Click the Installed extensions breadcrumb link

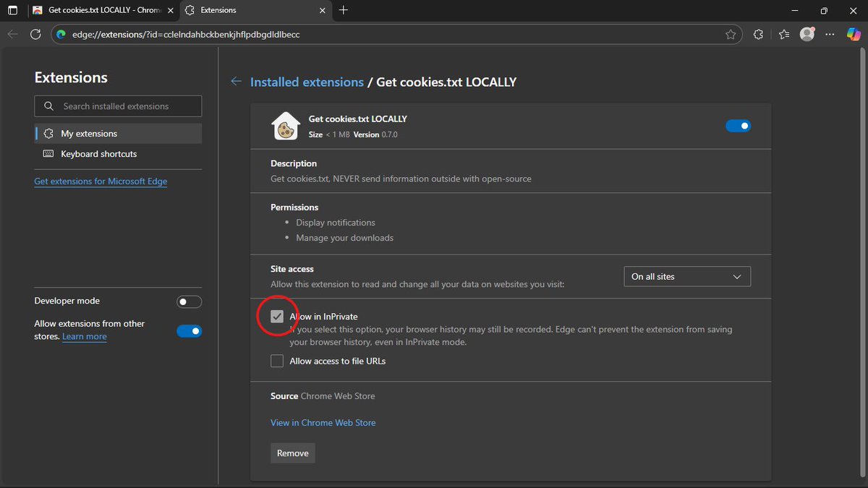[307, 82]
